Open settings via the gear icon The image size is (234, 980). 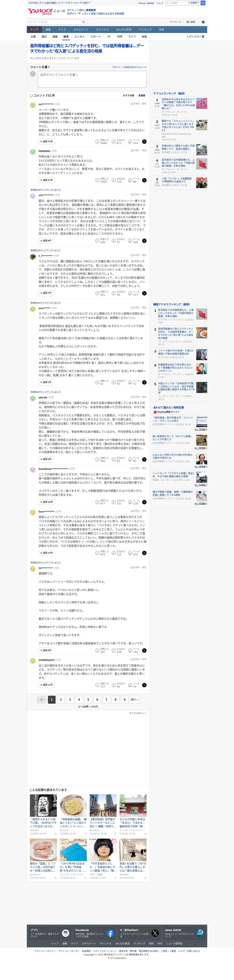coord(203,22)
